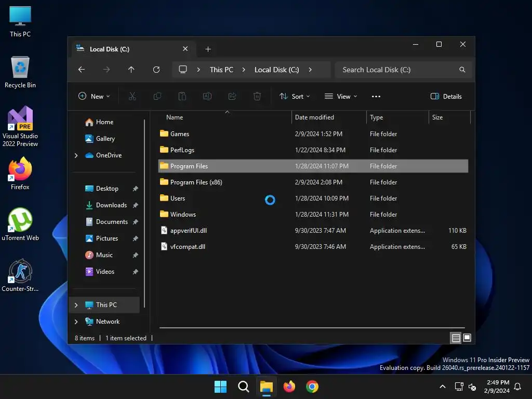
Task: Click the PC icon in address bar
Action: [183, 70]
